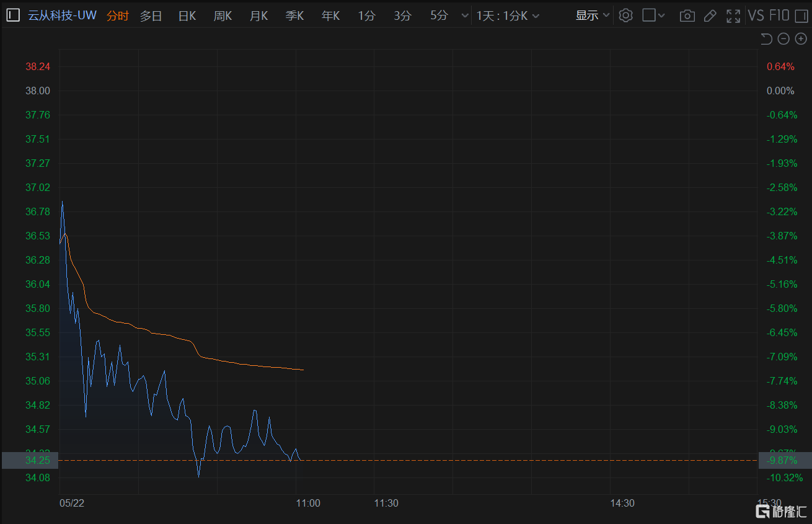Viewport: 812px width, 524px height.
Task: Expand the layout square dropdown arrow
Action: coord(661,16)
